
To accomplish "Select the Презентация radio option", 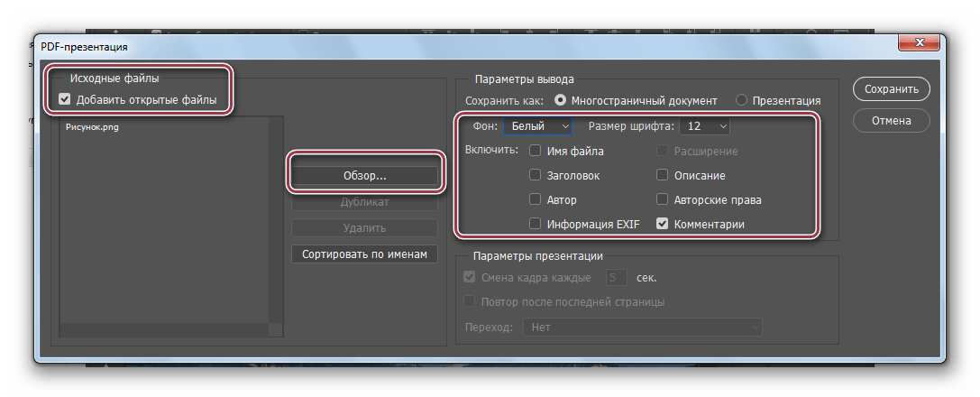I will click(741, 100).
